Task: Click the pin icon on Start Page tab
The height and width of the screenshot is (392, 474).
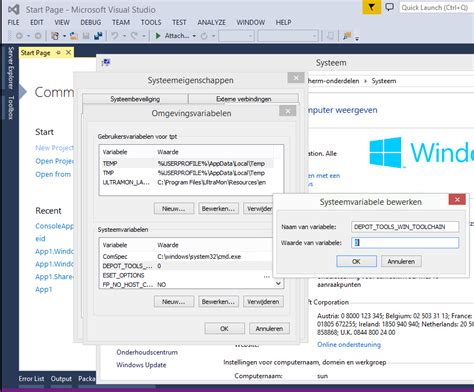Action: [x=58, y=52]
